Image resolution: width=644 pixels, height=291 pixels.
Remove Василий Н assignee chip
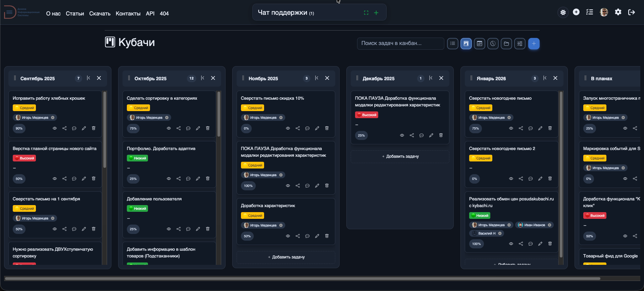coord(500,233)
